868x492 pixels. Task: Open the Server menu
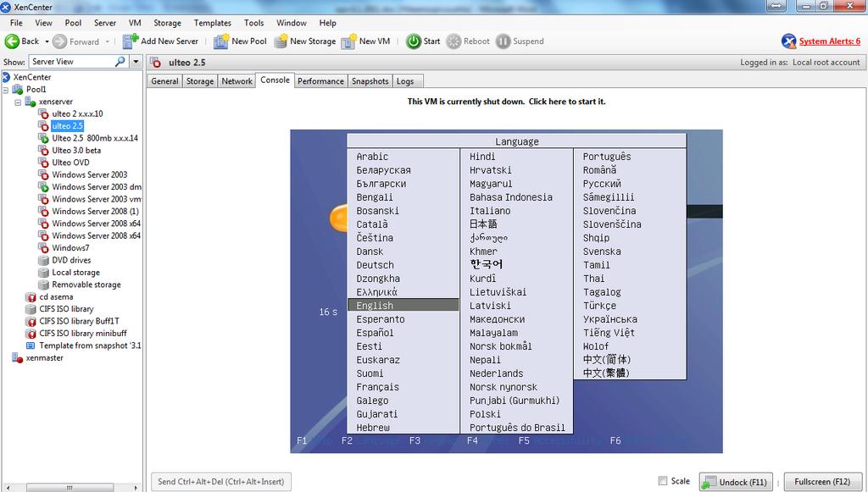pyautogui.click(x=105, y=23)
